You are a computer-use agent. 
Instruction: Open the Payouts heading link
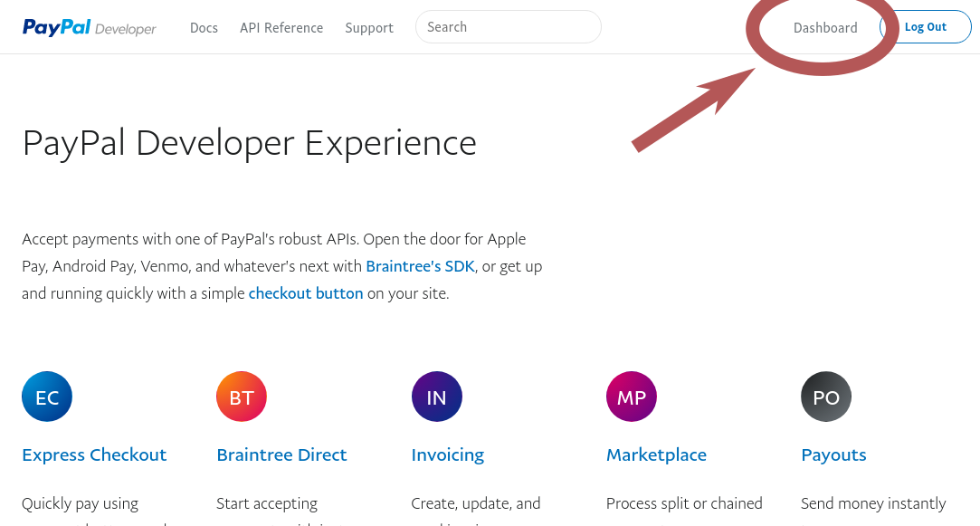click(x=833, y=454)
